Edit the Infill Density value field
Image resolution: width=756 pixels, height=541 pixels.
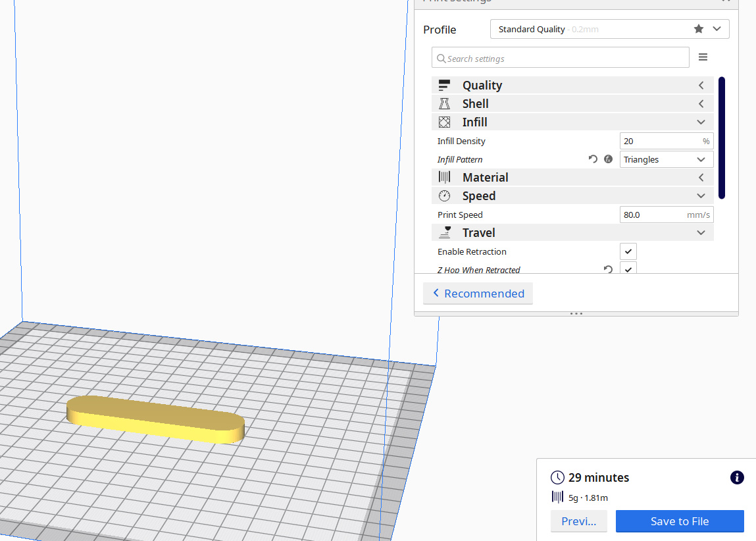tap(667, 141)
